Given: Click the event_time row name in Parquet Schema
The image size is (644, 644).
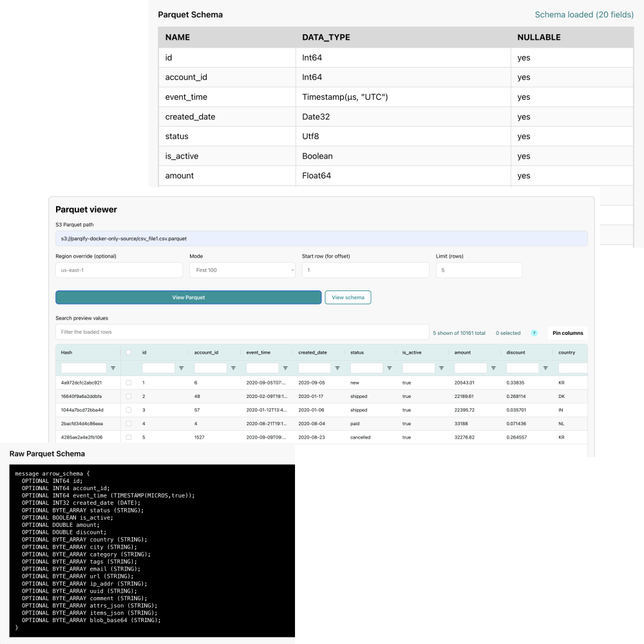Looking at the screenshot, I should point(186,97).
